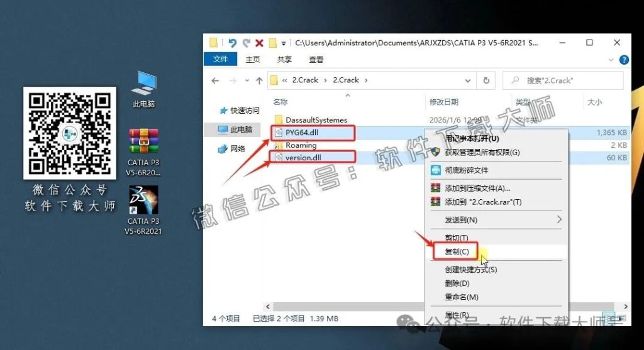The image size is (644, 350).
Task: Select Quick access (快速访问) in the sidebar
Action: pyautogui.click(x=240, y=111)
